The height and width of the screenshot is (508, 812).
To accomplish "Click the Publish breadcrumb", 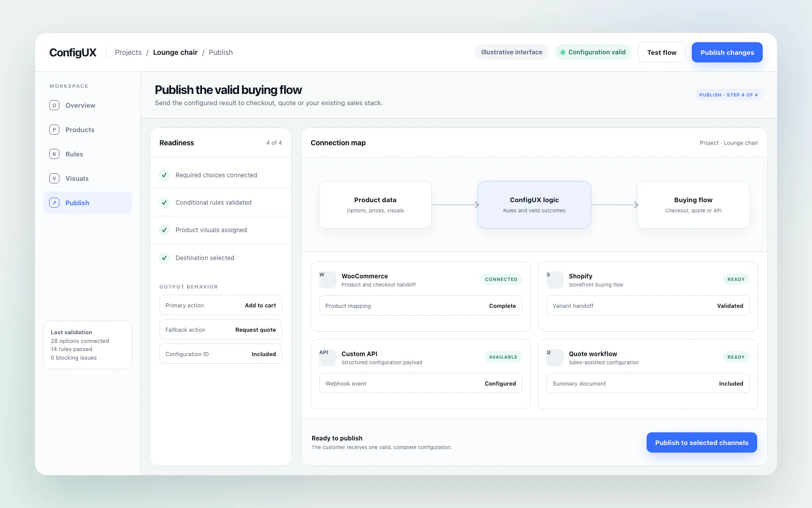I will tap(221, 52).
